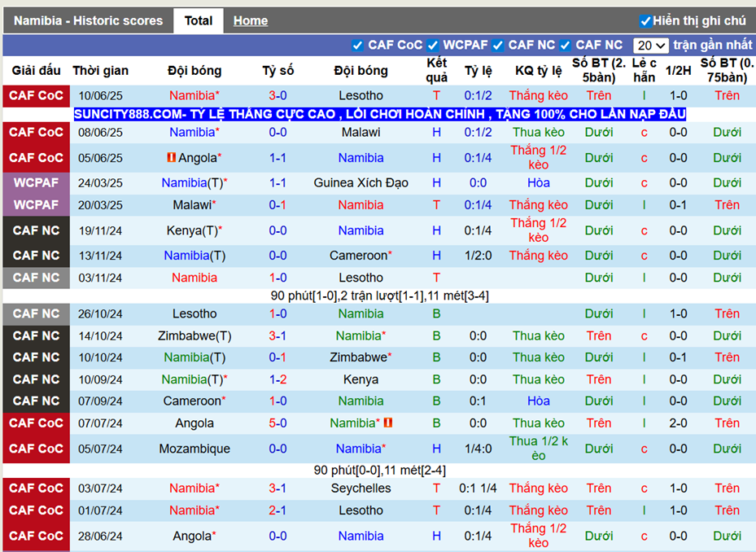
Task: Click Cameroon team in 13/11/24 row
Action: pyautogui.click(x=361, y=256)
